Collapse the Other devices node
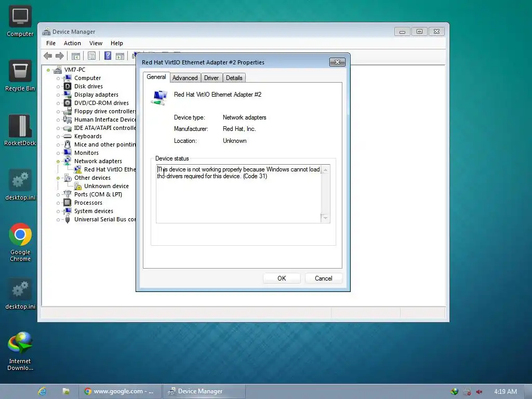Viewport: 532px width, 399px height. 58,178
